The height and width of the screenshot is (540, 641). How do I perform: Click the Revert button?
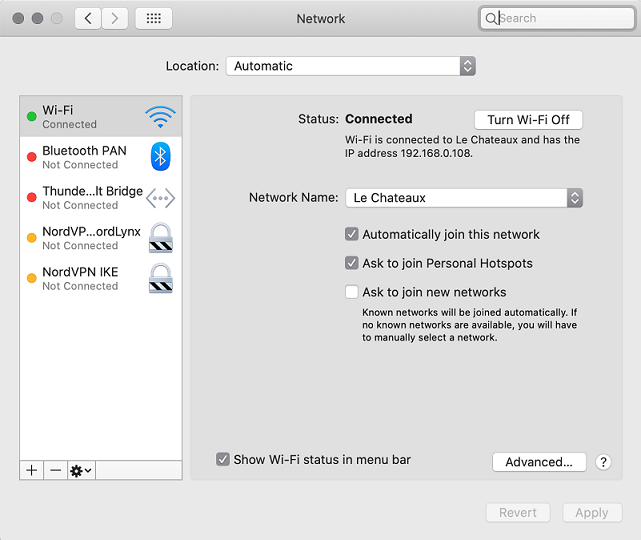[518, 513]
